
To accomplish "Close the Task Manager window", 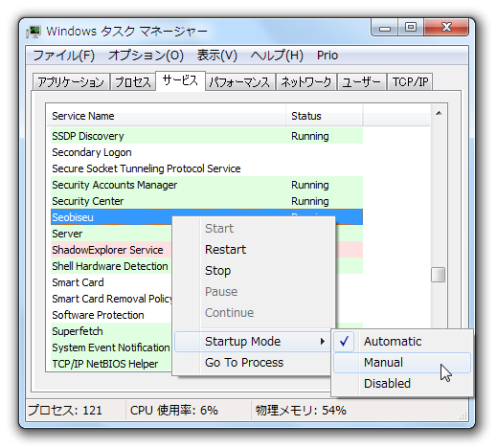I will (446, 28).
